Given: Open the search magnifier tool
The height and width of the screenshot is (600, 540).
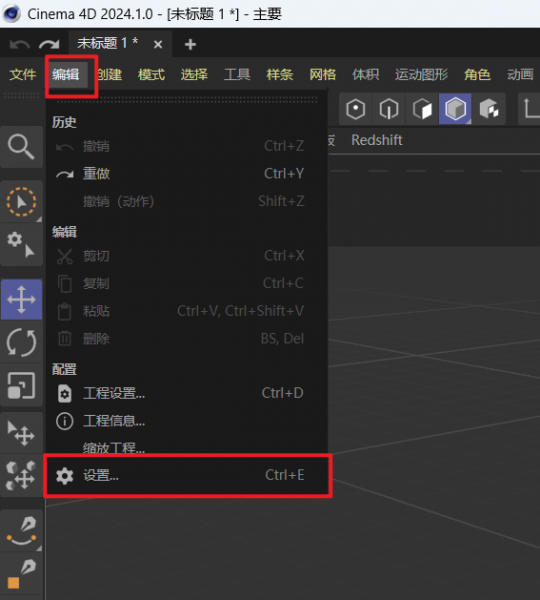Looking at the screenshot, I should pyautogui.click(x=21, y=147).
